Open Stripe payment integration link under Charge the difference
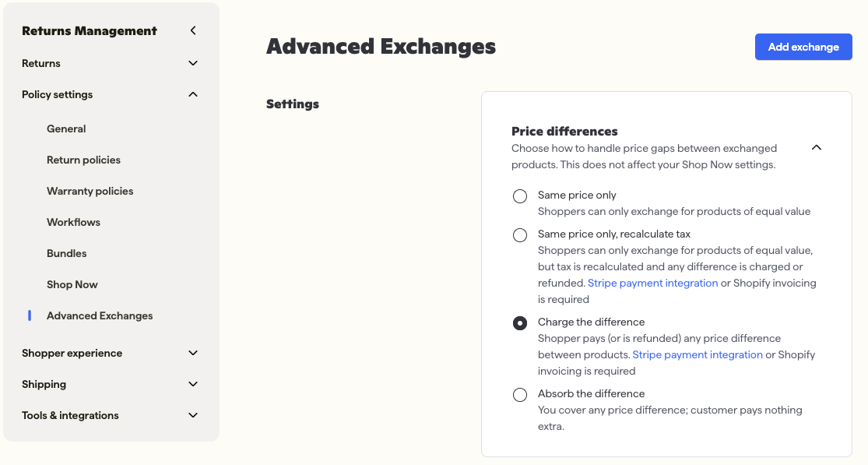 pyautogui.click(x=698, y=355)
